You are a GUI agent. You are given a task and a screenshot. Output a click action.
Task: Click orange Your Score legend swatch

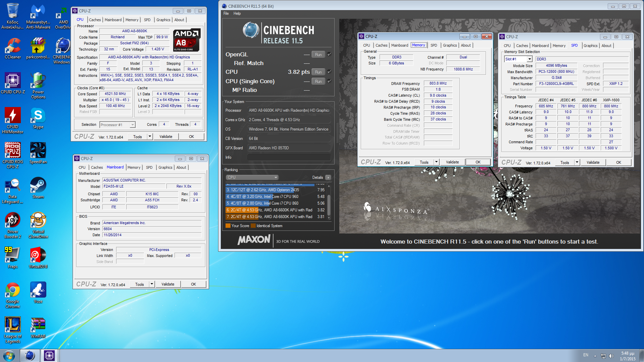point(228,226)
